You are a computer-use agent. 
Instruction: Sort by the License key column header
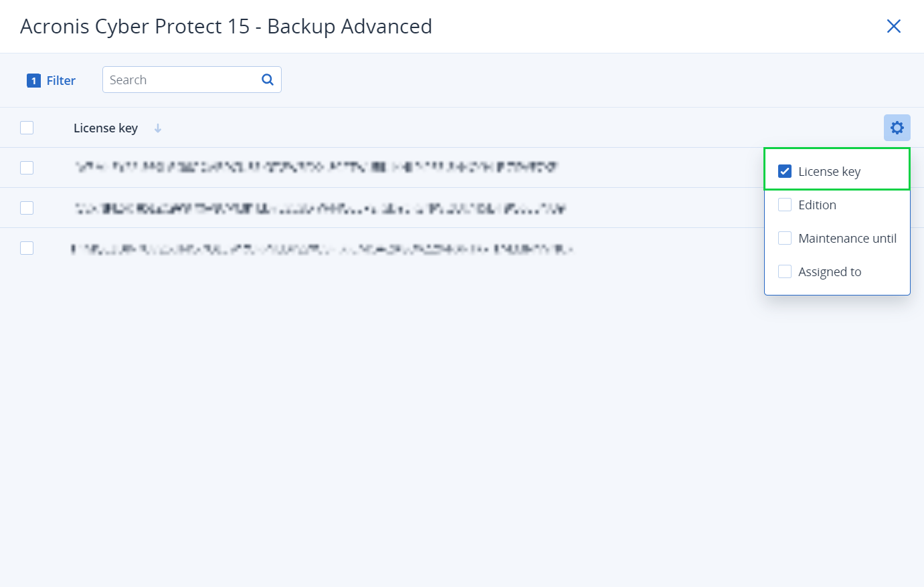106,128
